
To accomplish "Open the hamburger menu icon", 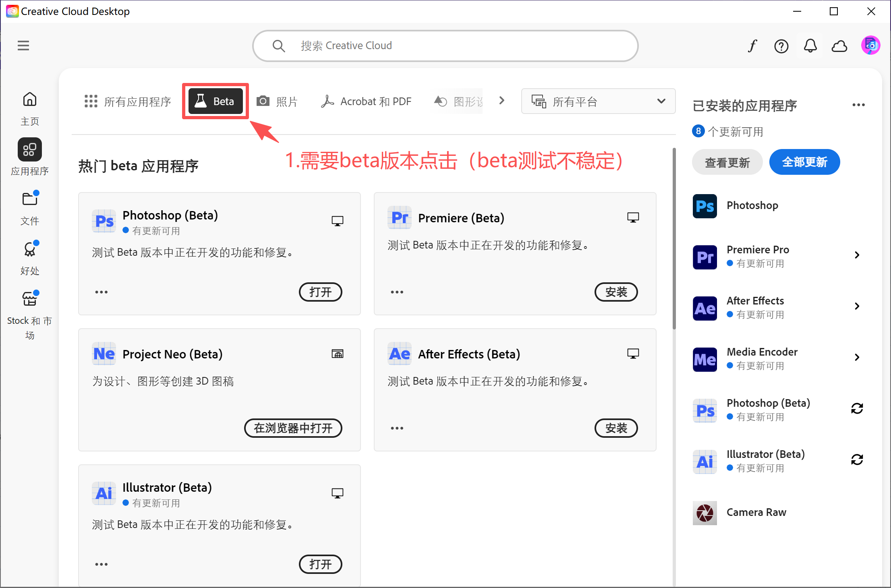I will (23, 46).
